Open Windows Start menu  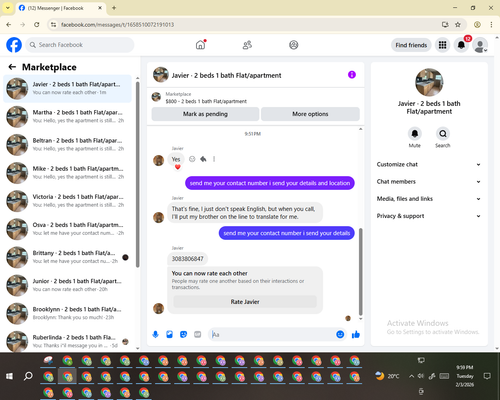pyautogui.click(x=9, y=376)
